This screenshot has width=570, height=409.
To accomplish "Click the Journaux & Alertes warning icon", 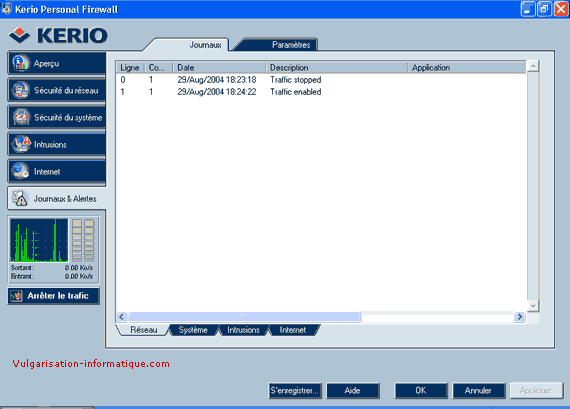I will point(20,199).
